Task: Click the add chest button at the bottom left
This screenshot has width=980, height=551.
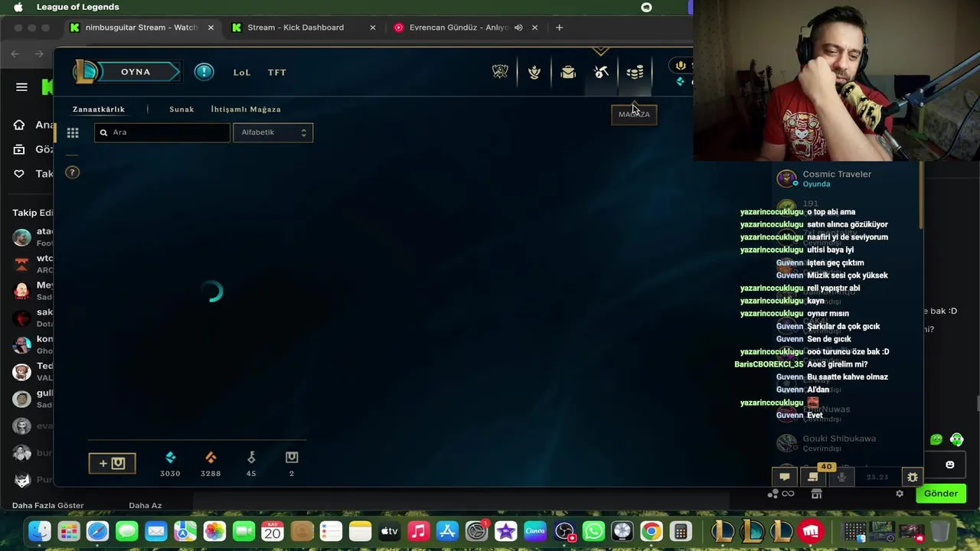Action: 112,463
